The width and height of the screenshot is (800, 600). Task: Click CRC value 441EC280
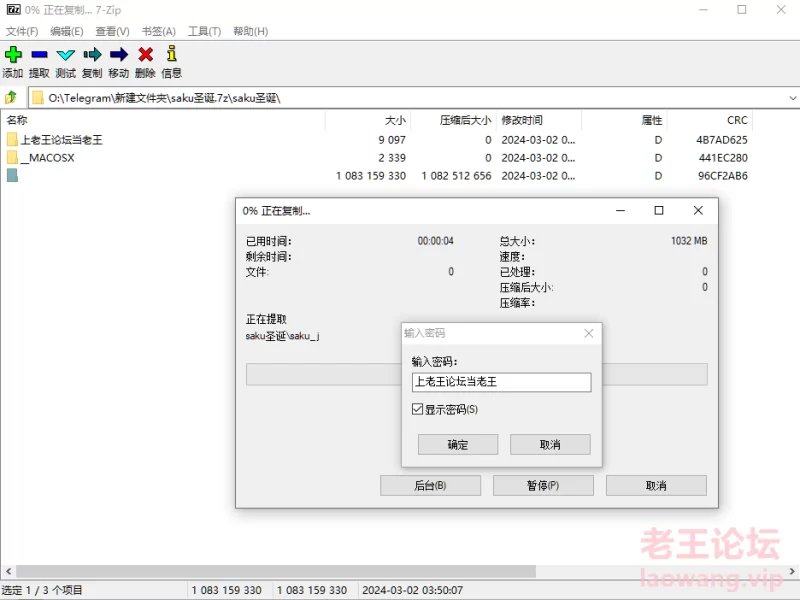723,158
